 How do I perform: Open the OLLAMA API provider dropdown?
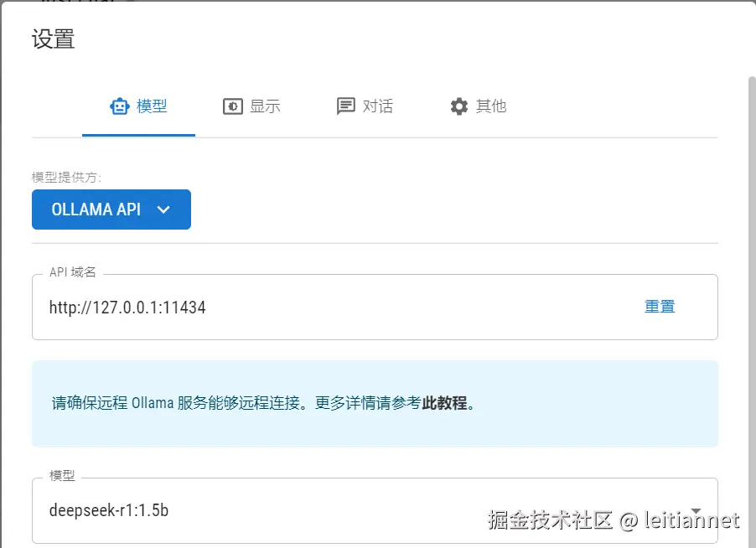click(x=111, y=209)
